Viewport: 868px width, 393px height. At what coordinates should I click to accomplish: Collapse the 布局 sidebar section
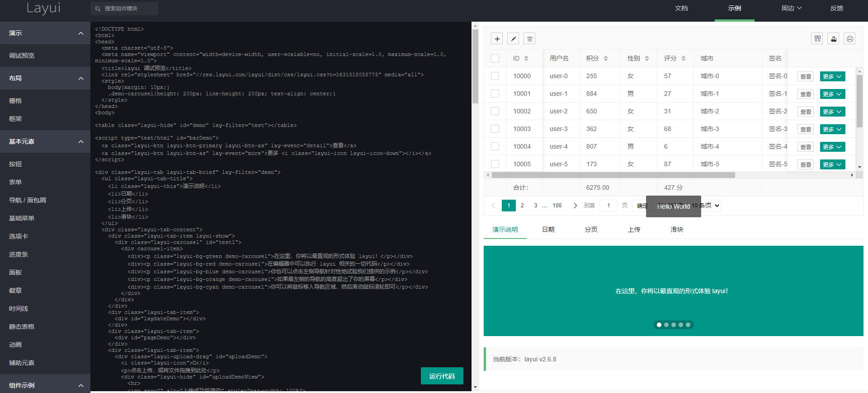click(x=45, y=78)
